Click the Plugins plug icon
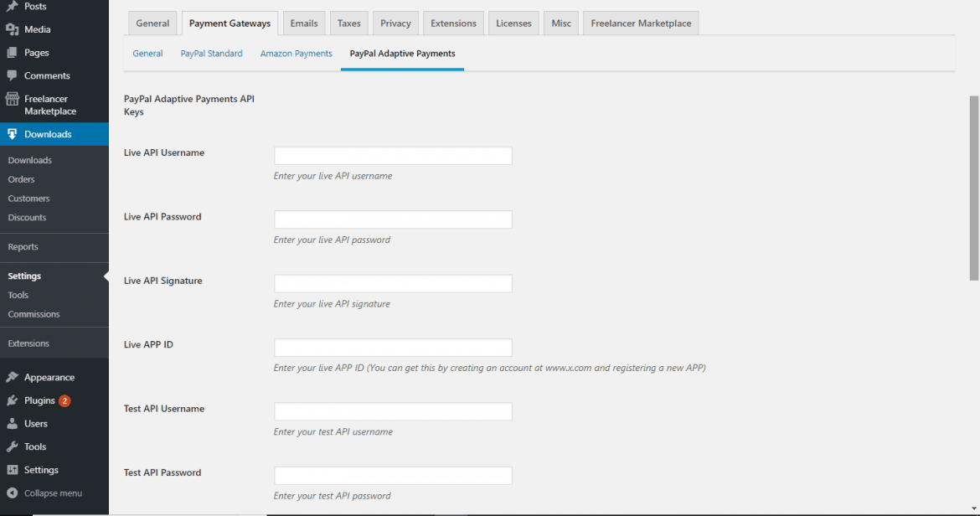Screen dimensions: 980x516 pyautogui.click(x=13, y=400)
